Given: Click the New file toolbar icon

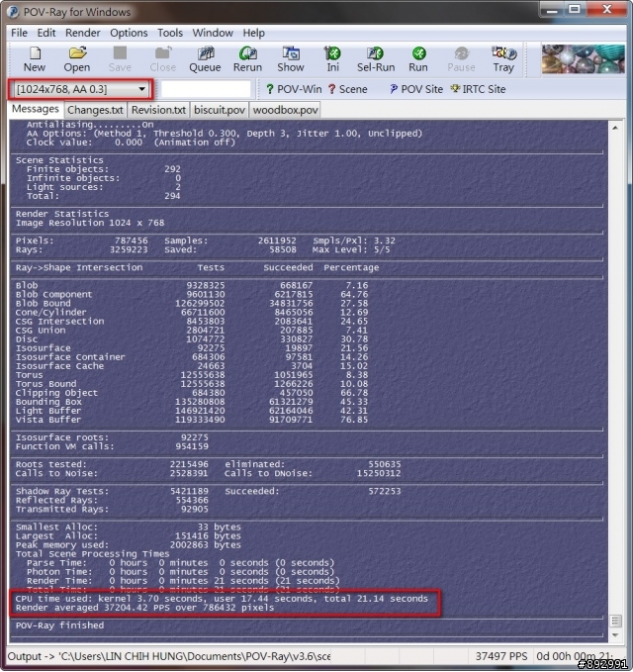Looking at the screenshot, I should [35, 59].
